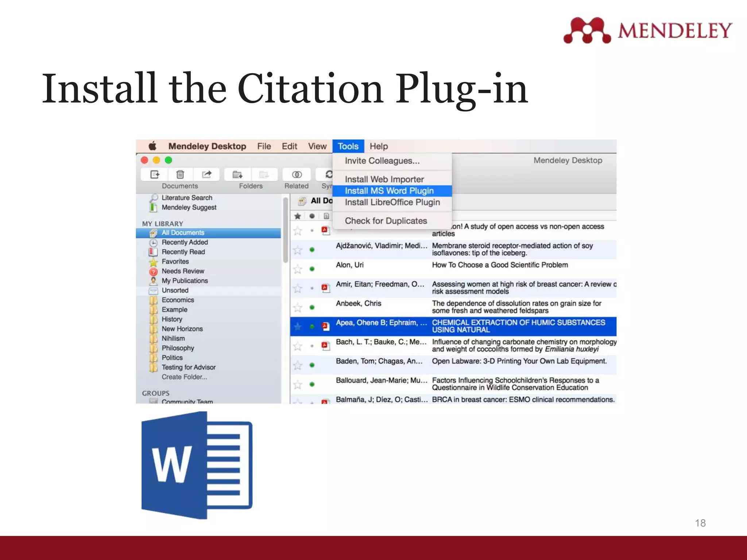This screenshot has height=560, width=747.
Task: Open the Help menu
Action: [x=379, y=146]
